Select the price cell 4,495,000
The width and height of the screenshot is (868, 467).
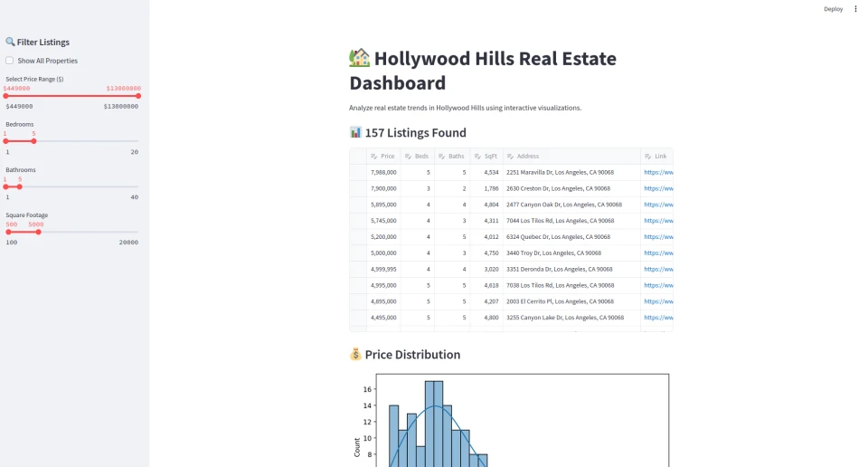tap(383, 318)
